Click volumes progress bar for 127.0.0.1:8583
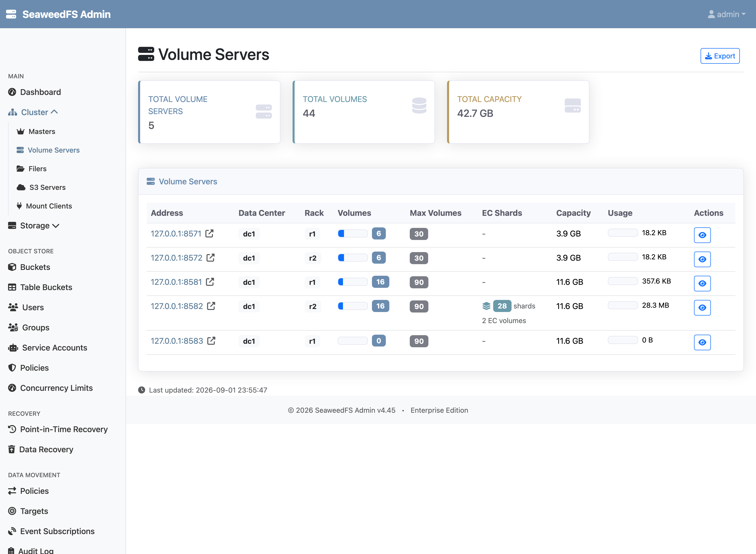Viewport: 756px width, 554px height. tap(352, 341)
